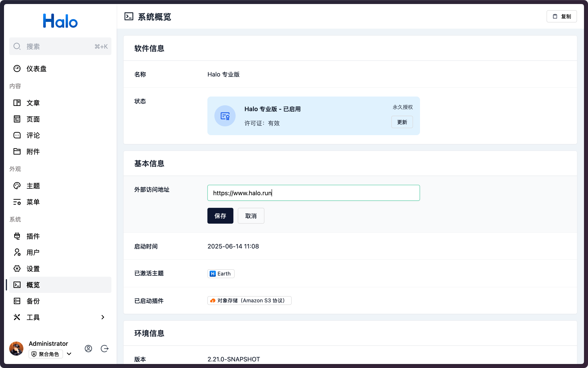Open 仪表盘 dashboard from sidebar

[36, 69]
